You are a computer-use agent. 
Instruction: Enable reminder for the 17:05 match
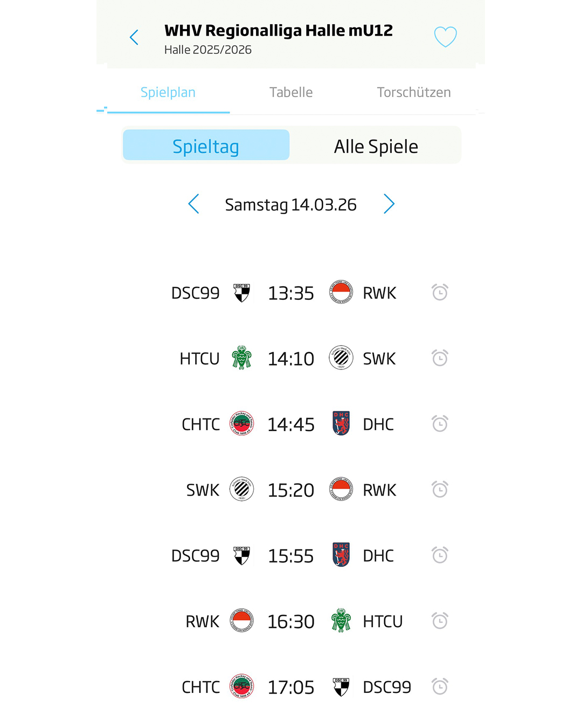440,687
